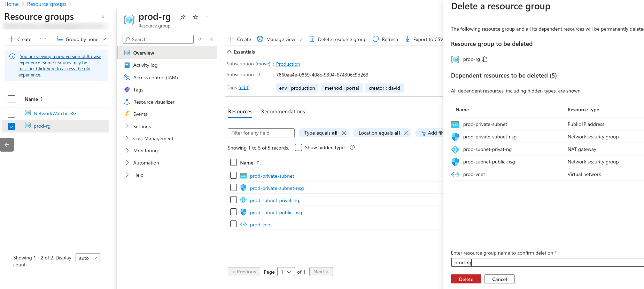Collapse the Resource groups panel
644x289 pixels.
103,17
